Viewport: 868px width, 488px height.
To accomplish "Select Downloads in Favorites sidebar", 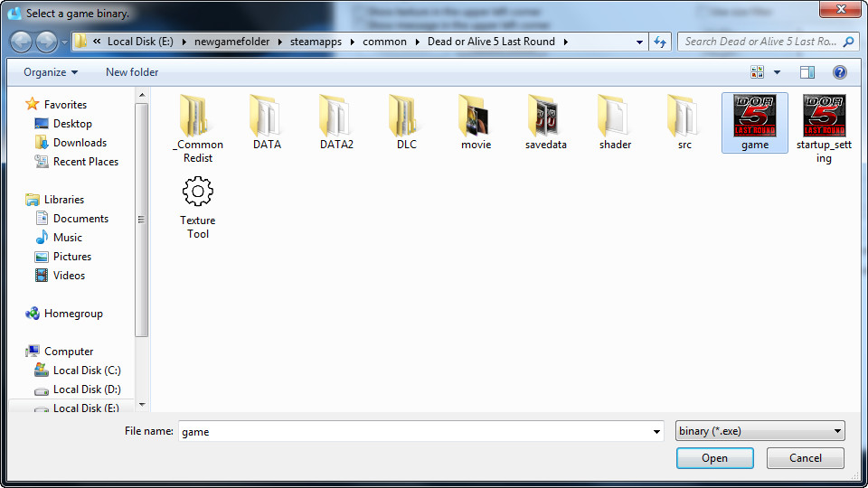I will [x=80, y=143].
